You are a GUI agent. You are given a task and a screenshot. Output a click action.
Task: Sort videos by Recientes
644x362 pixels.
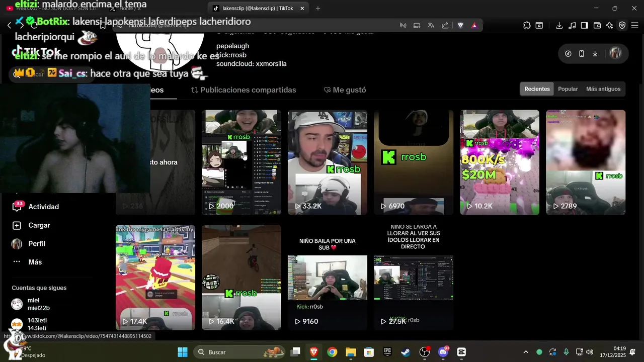click(x=537, y=89)
